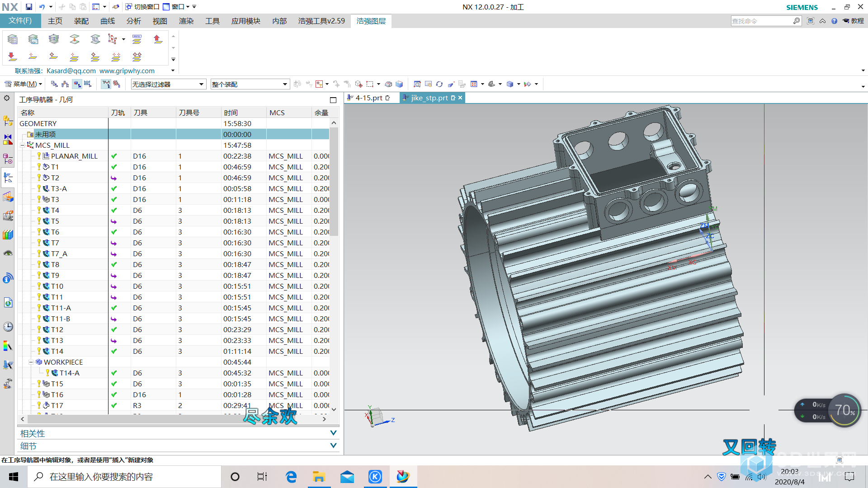The image size is (868, 488).
Task: Open the Operation Navigator sidebar icon
Action: pos(8,178)
